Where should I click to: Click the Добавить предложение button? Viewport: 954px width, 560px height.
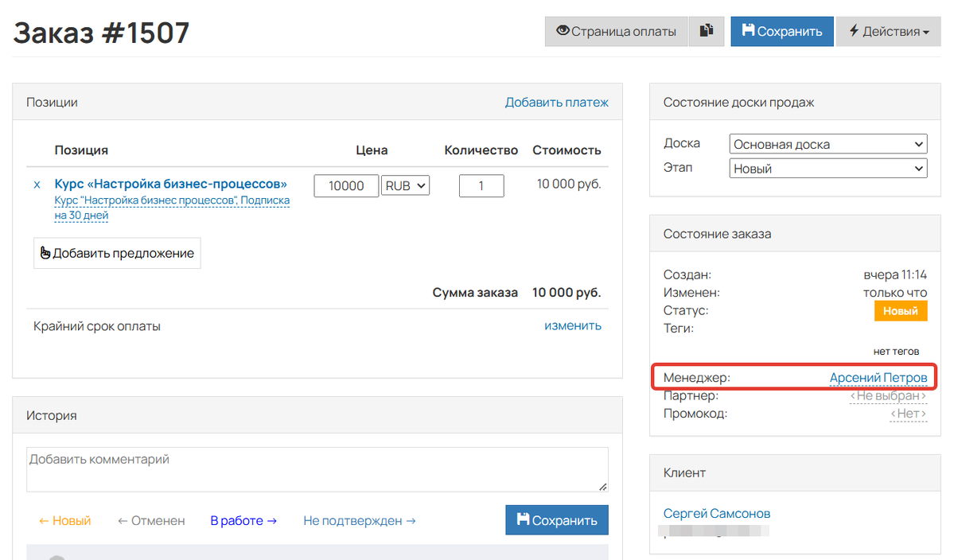(x=117, y=253)
